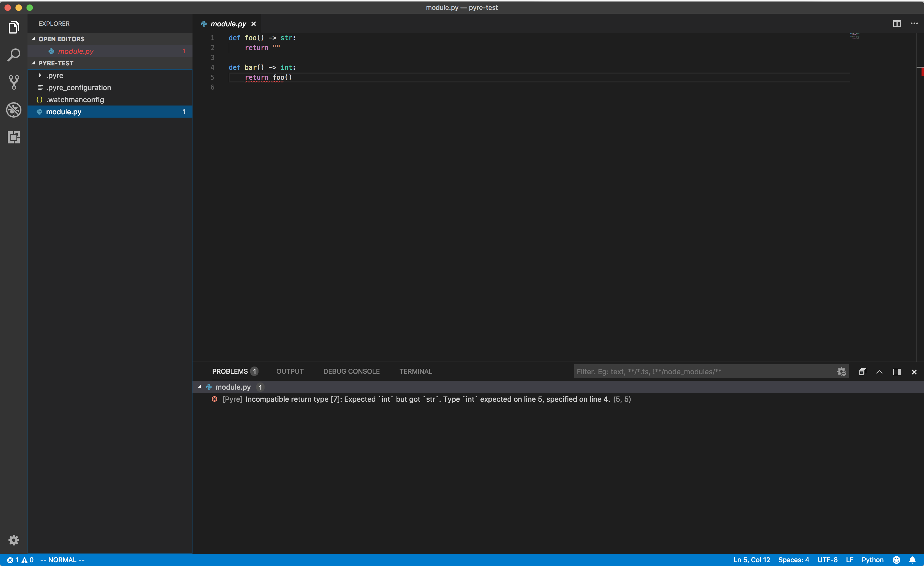
Task: Switch to the OUTPUT panel tab
Action: (290, 371)
